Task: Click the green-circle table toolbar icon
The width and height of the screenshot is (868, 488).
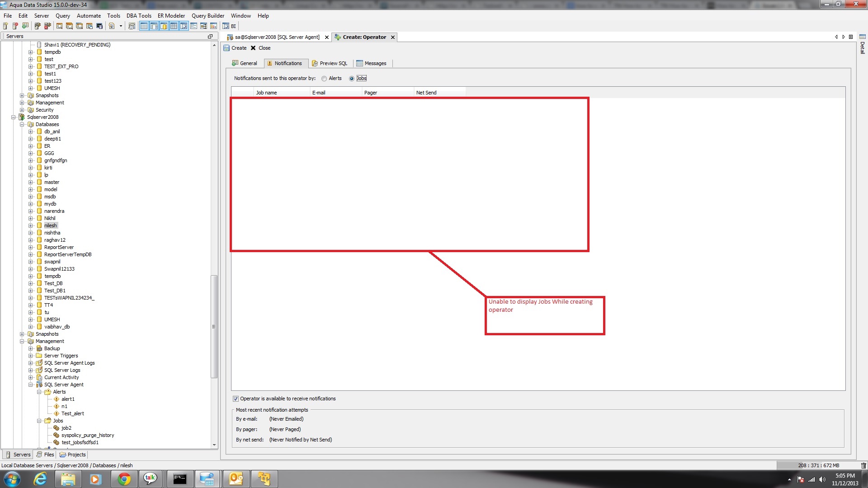Action: 25,26
